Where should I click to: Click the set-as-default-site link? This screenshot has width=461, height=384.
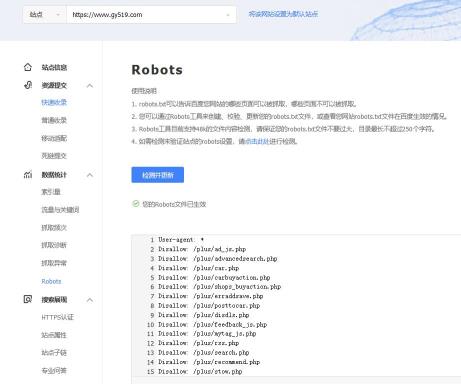283,14
